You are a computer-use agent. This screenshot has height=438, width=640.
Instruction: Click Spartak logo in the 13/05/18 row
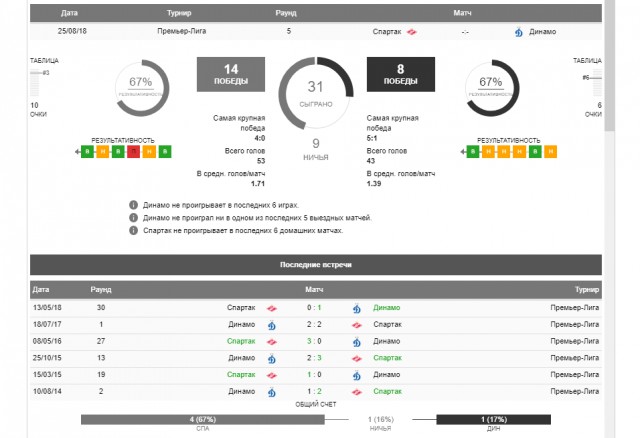pyautogui.click(x=272, y=308)
